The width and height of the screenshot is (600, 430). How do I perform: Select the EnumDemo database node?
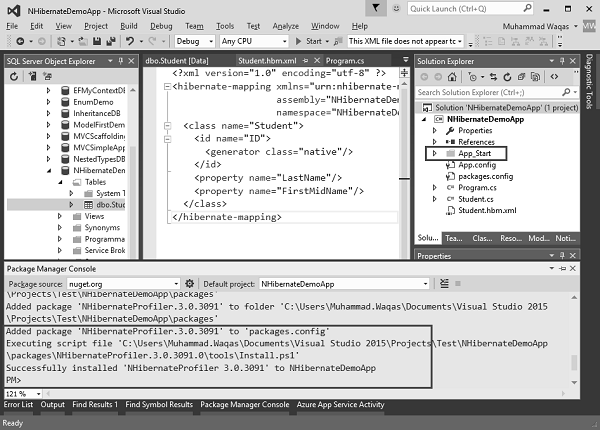click(x=93, y=102)
